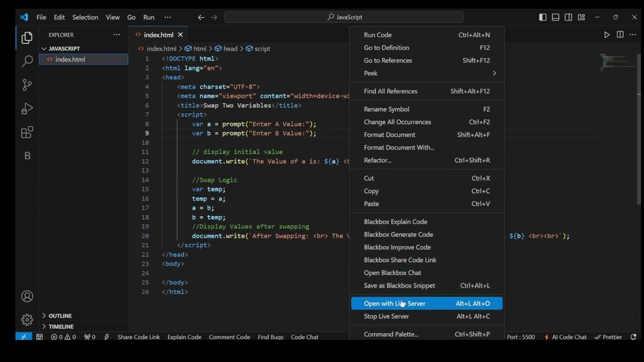Image resolution: width=644 pixels, height=362 pixels.
Task: Open the Manage gear icon
Action: point(27,320)
